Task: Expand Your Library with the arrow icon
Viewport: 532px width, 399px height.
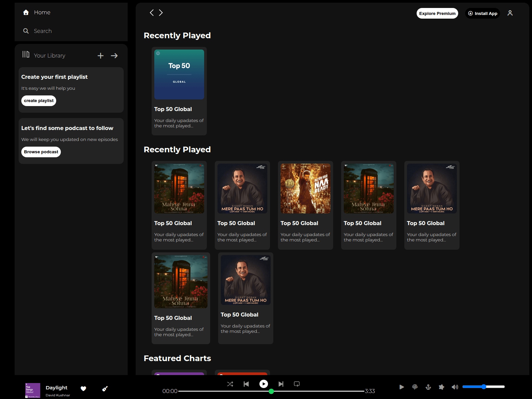Action: click(x=114, y=56)
